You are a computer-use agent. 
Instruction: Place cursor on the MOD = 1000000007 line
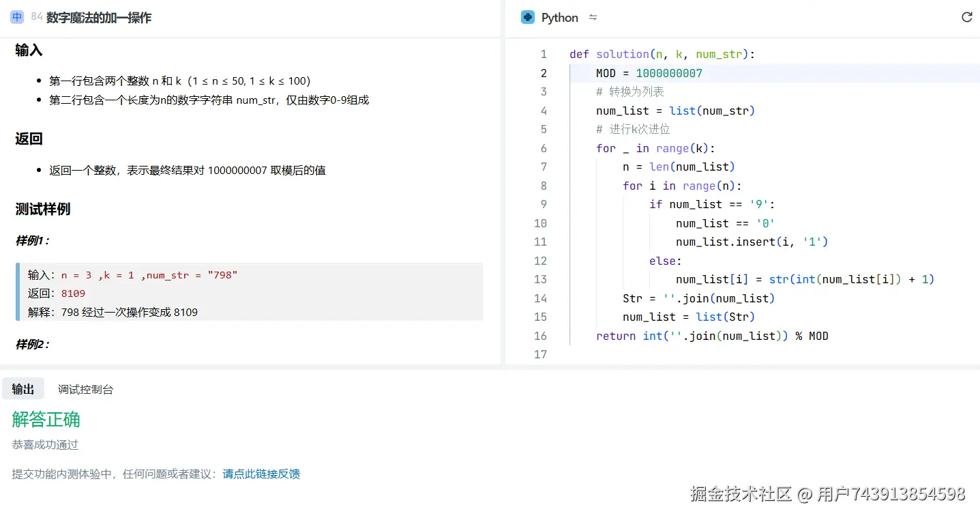click(x=649, y=73)
